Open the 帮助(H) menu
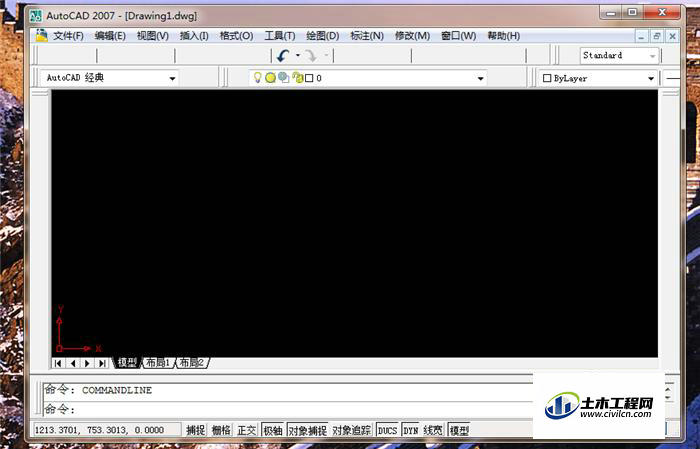 pyautogui.click(x=504, y=36)
